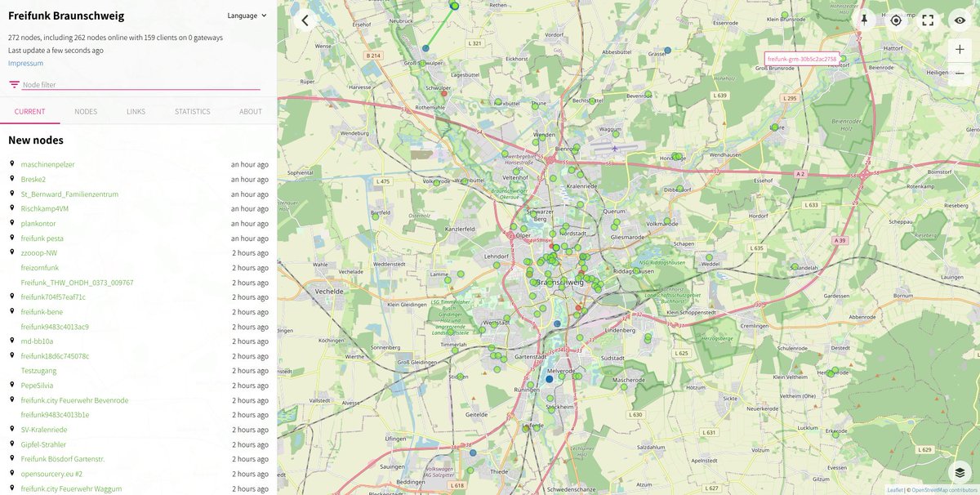This screenshot has width=980, height=495.
Task: Open node freifunk.city Feuerwehr Waggum
Action: 72,488
